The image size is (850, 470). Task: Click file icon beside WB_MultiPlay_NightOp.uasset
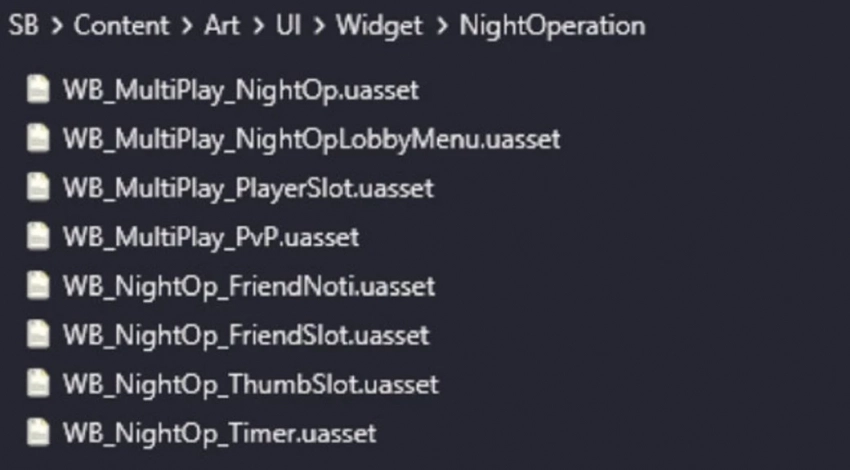tap(38, 90)
